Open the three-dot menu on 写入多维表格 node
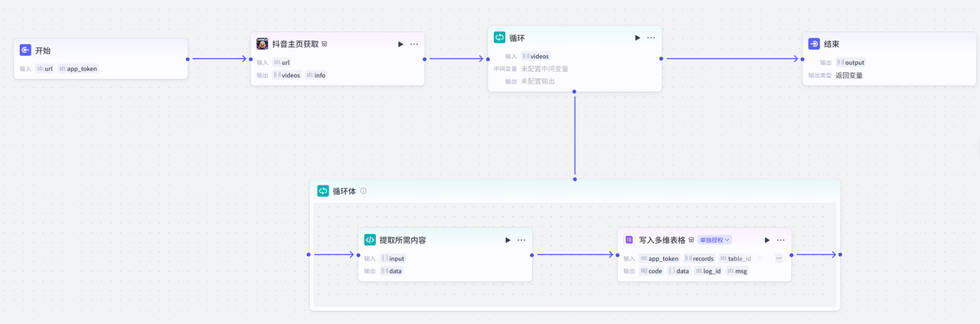Image resolution: width=980 pixels, height=324 pixels. pos(781,240)
